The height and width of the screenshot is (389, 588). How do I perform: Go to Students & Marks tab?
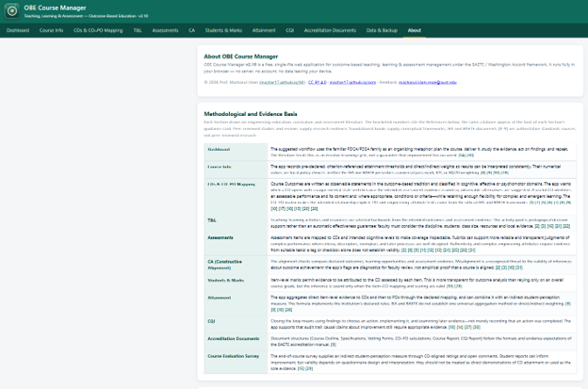(x=223, y=30)
